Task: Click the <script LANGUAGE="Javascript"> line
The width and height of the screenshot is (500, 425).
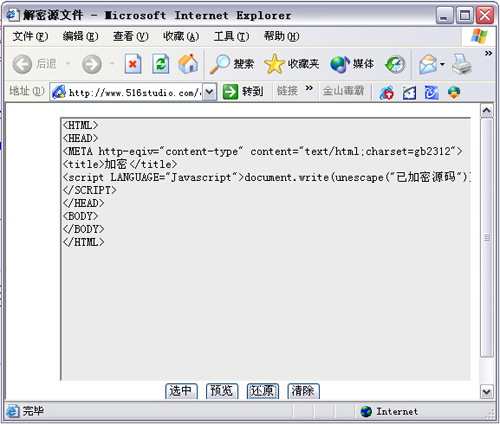Action: [x=267, y=177]
